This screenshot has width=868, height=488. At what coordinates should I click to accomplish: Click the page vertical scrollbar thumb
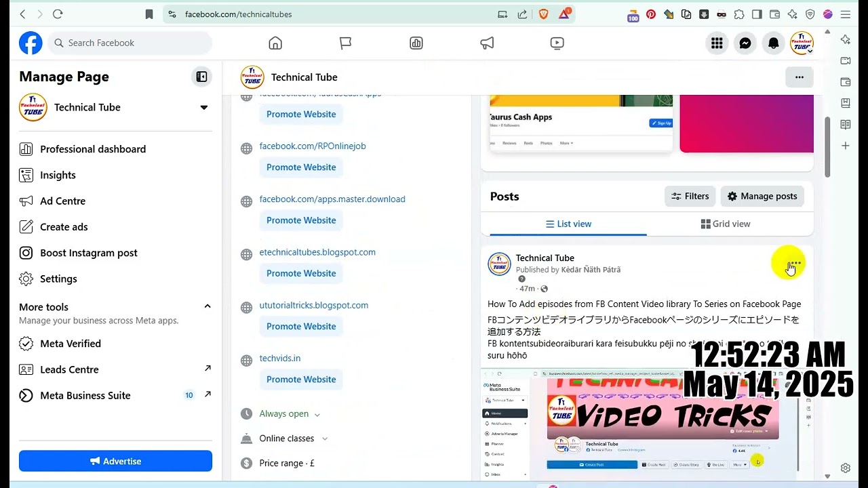click(x=827, y=147)
